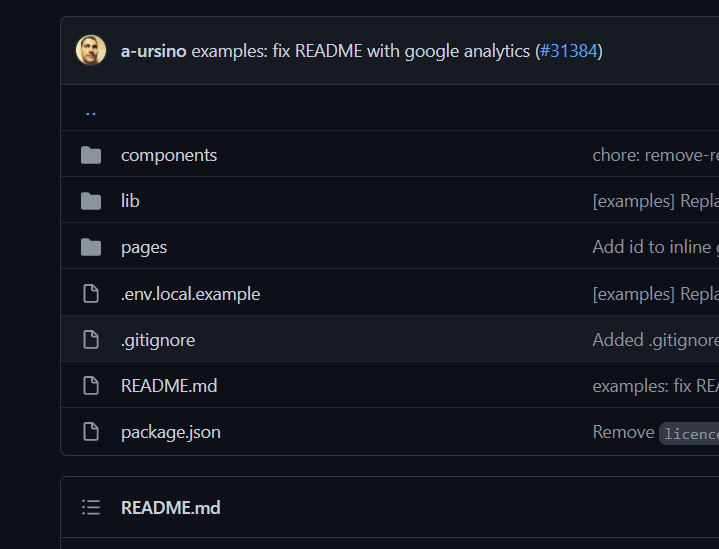Open the a-ursino author profile link

point(153,51)
